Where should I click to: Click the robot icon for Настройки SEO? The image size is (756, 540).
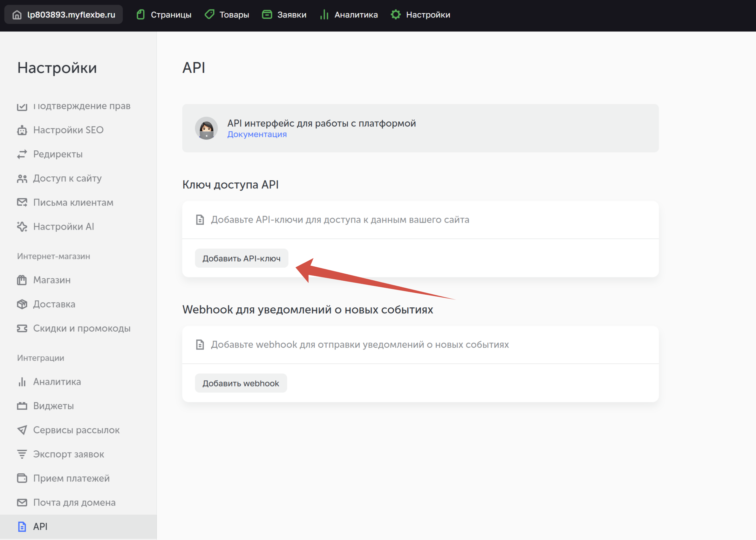coord(22,130)
